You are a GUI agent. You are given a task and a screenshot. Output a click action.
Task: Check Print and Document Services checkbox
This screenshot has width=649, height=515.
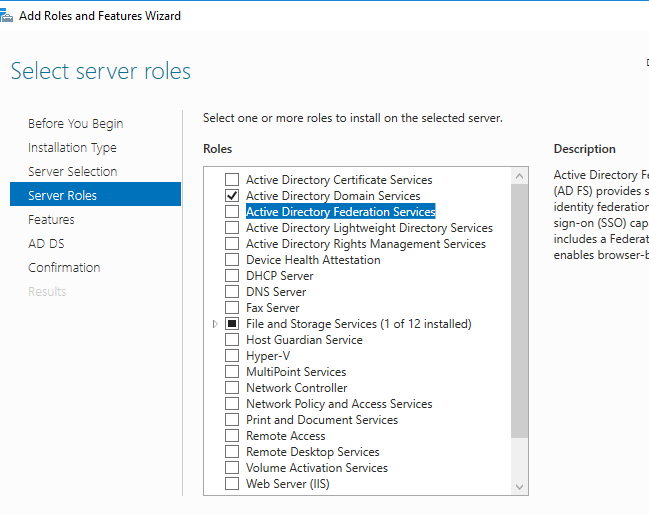(232, 420)
